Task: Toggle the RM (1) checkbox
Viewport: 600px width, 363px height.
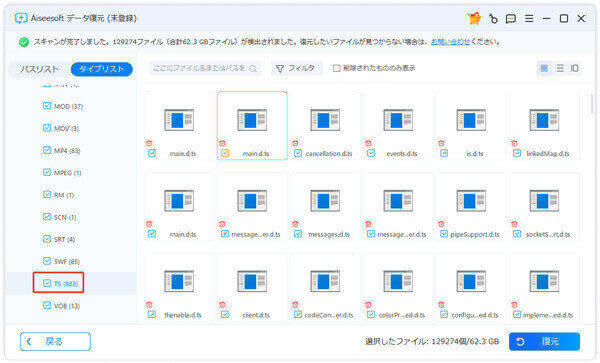Action: click(x=47, y=194)
